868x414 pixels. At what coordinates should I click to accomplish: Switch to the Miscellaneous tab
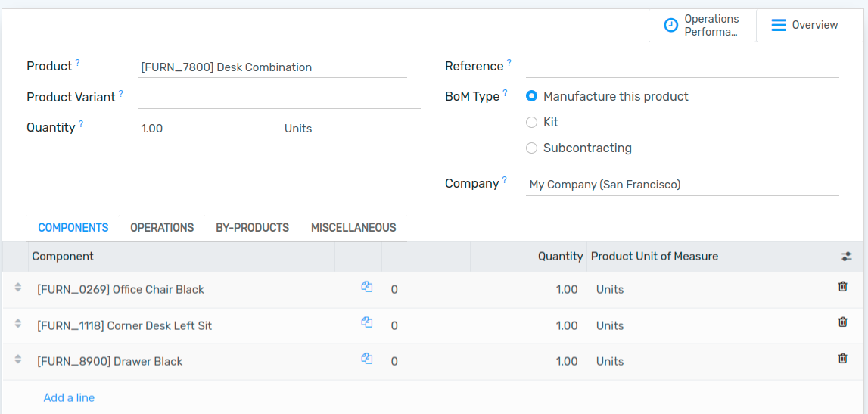click(353, 228)
